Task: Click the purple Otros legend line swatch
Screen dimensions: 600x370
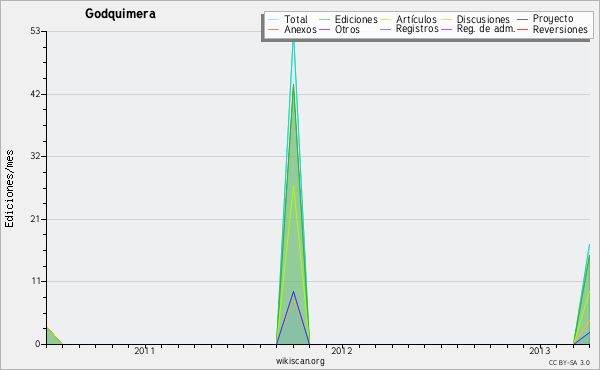Action: 324,29
